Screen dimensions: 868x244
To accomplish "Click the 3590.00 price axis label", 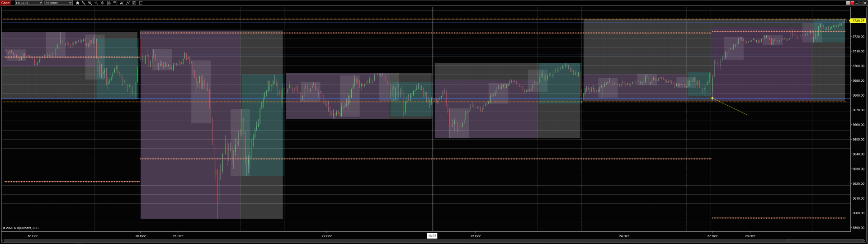I will [x=858, y=228].
